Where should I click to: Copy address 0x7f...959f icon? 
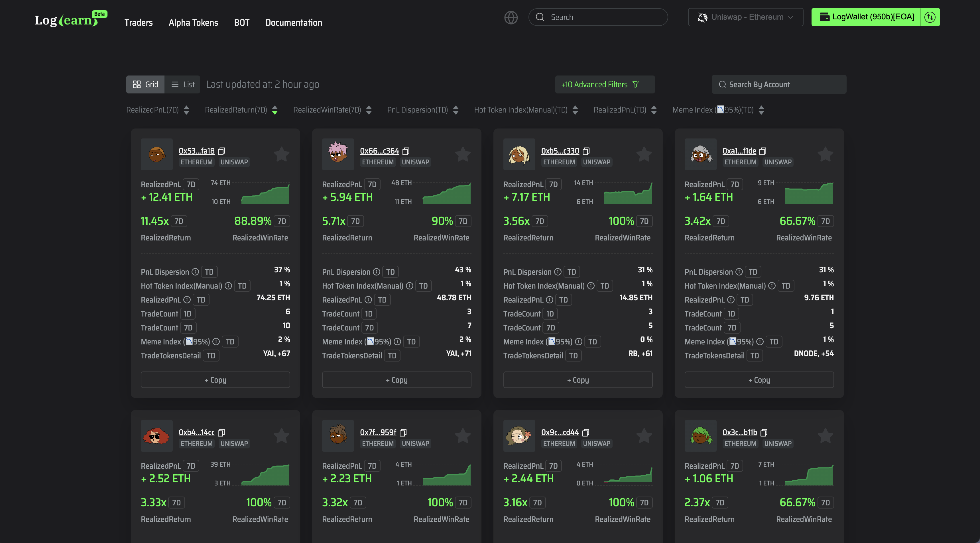tap(403, 432)
